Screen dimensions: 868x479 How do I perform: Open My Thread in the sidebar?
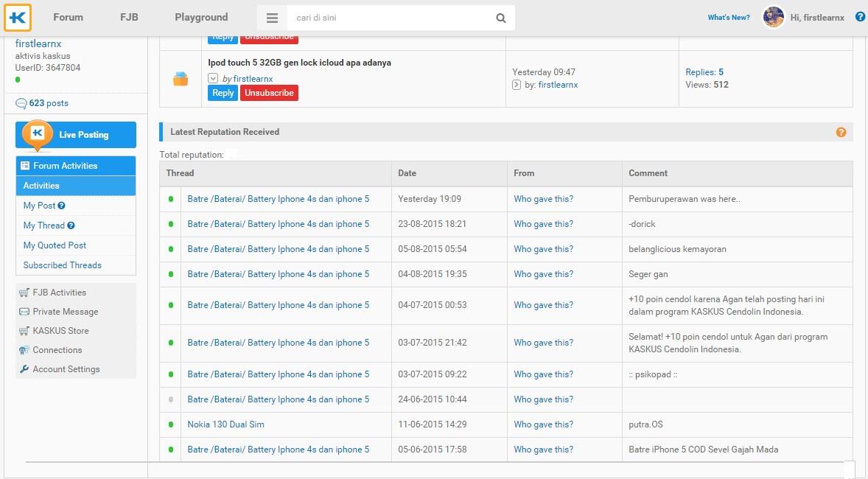point(43,225)
